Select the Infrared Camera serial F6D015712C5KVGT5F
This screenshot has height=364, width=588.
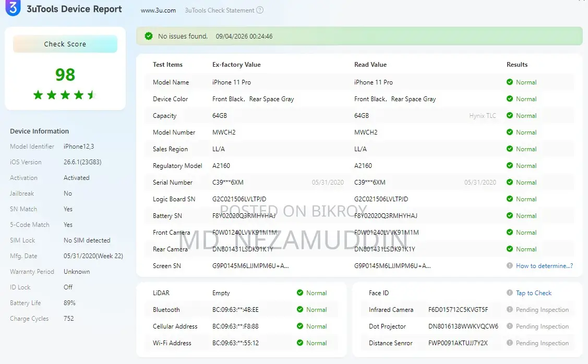[458, 310]
